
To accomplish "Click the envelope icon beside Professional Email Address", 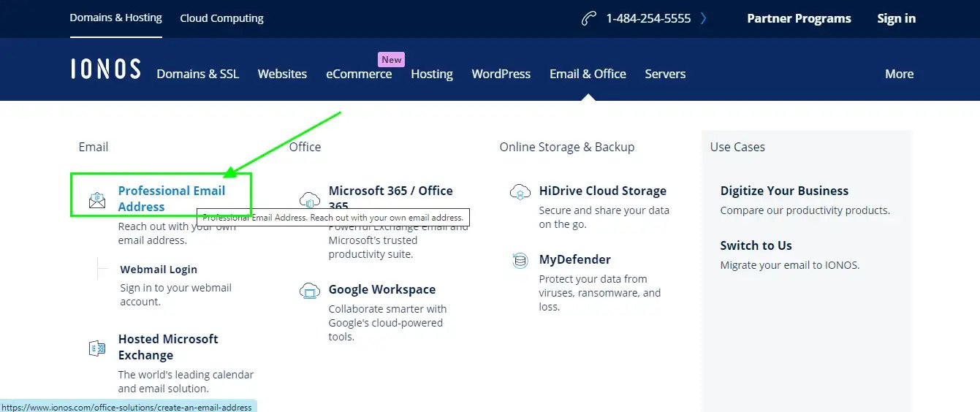I will (x=97, y=199).
